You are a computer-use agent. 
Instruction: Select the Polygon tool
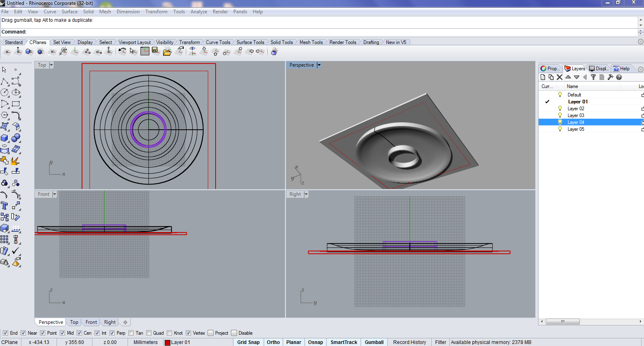point(4,115)
